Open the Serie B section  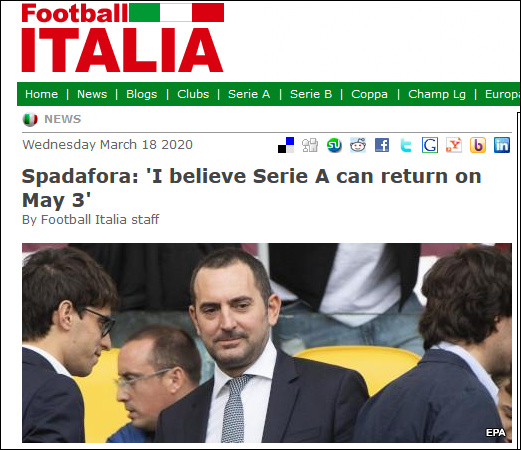(x=311, y=94)
